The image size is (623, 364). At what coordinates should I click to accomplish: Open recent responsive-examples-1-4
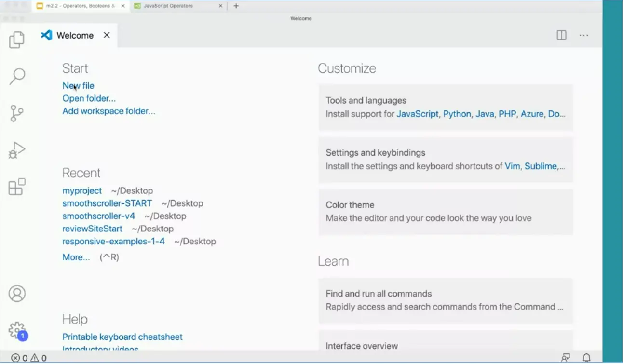tap(114, 241)
